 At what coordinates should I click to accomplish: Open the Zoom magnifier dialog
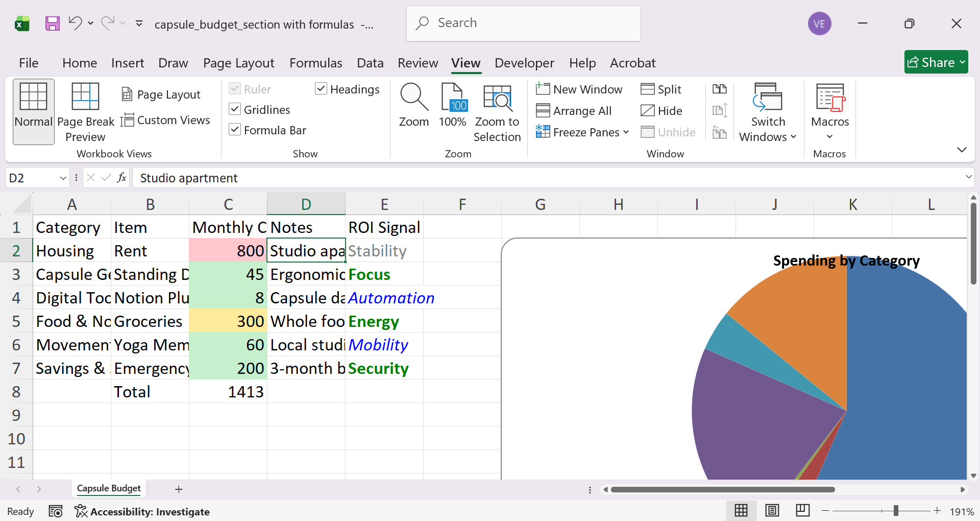pos(413,105)
